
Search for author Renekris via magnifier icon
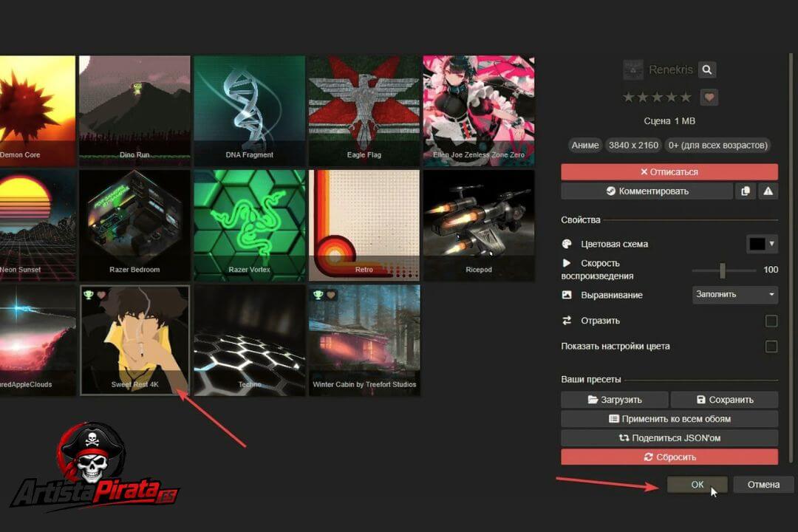[x=707, y=69]
